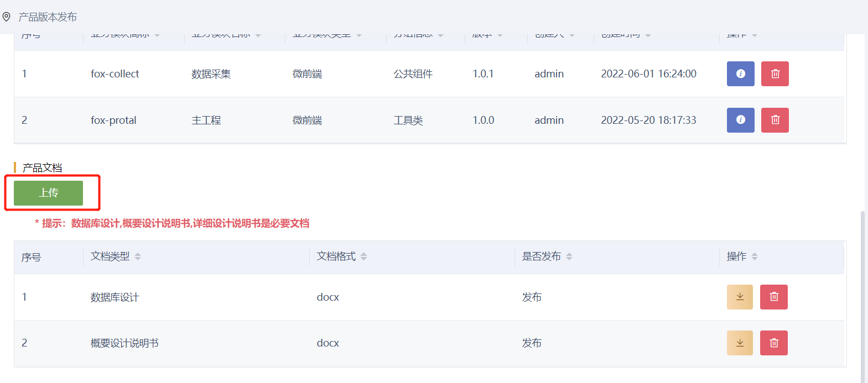Sort by 是否发布 column
This screenshot has height=383, width=868.
pyautogui.click(x=569, y=256)
